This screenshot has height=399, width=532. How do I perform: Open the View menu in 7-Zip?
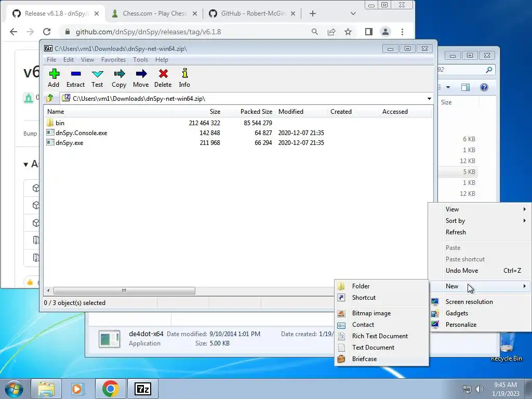87,60
